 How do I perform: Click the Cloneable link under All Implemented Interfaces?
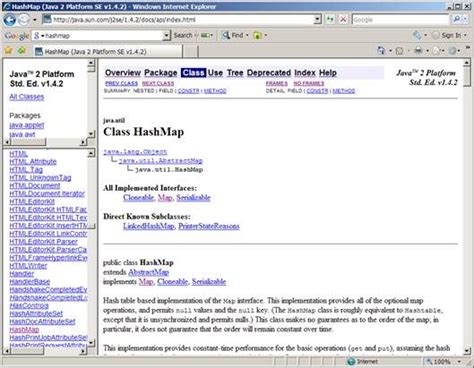pyautogui.click(x=138, y=197)
